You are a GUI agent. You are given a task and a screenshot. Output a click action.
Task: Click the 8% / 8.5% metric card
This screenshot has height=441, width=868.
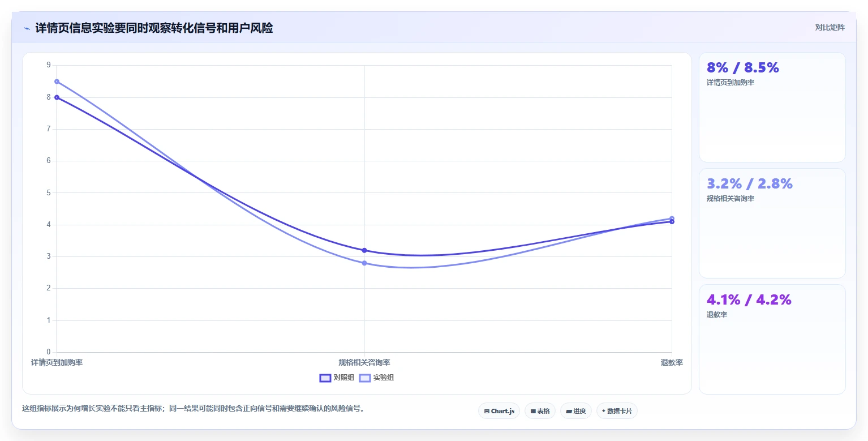coord(772,108)
